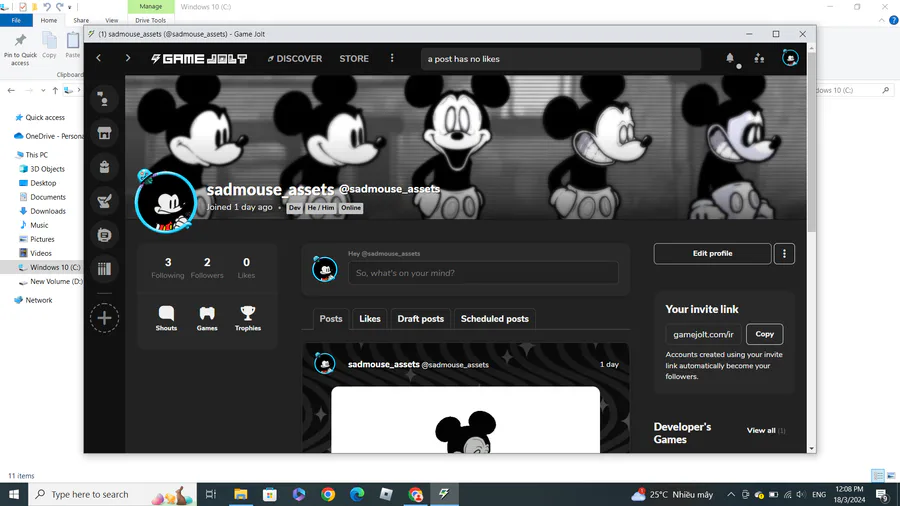900x506 pixels.
Task: Click Pin to Quick access in Explorer ribbon
Action: [x=20, y=49]
